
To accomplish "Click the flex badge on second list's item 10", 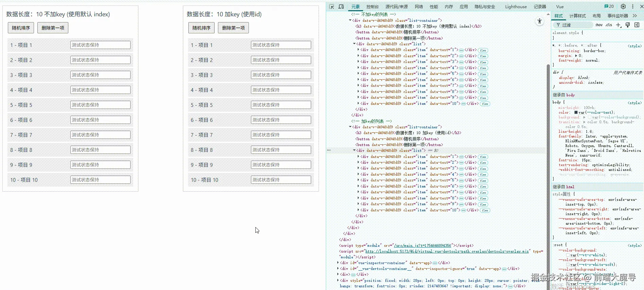I will [485, 210].
